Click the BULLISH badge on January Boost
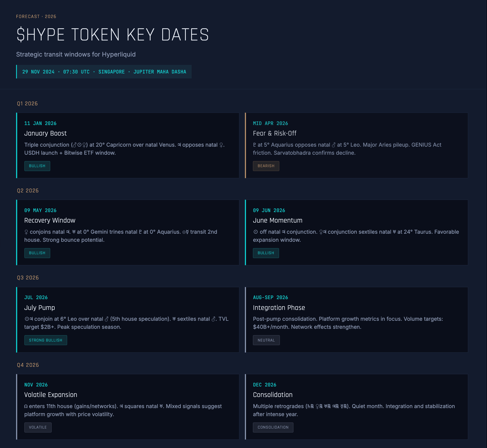The image size is (487, 448). 37,166
